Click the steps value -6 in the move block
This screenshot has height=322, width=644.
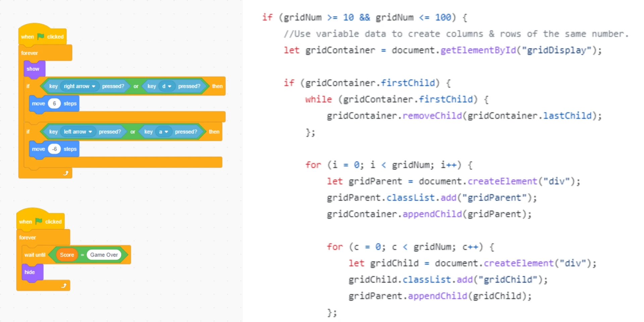coord(54,149)
